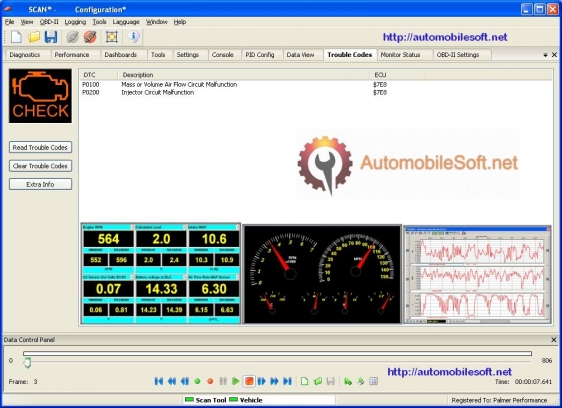
Task: Toggle full screen toolbar icon
Action: (111, 37)
